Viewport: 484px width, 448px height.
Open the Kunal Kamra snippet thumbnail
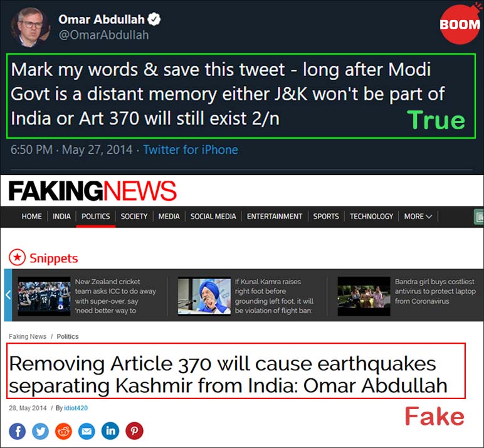tap(204, 296)
